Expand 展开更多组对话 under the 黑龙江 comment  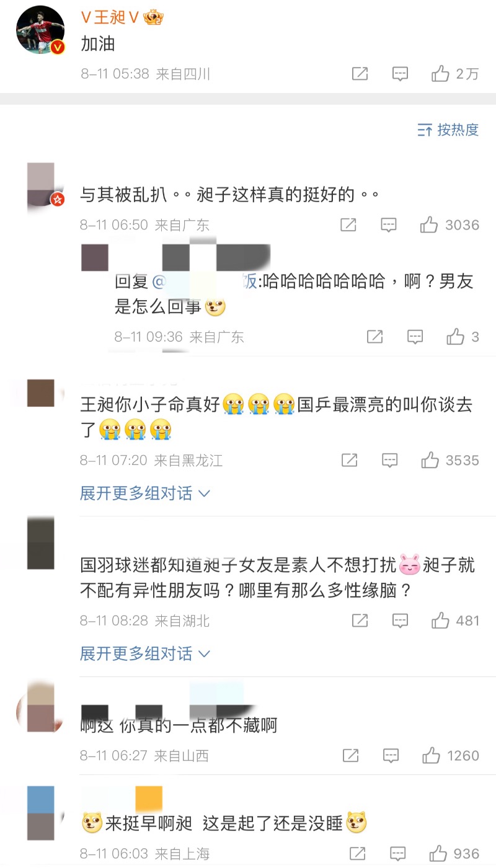tap(146, 494)
